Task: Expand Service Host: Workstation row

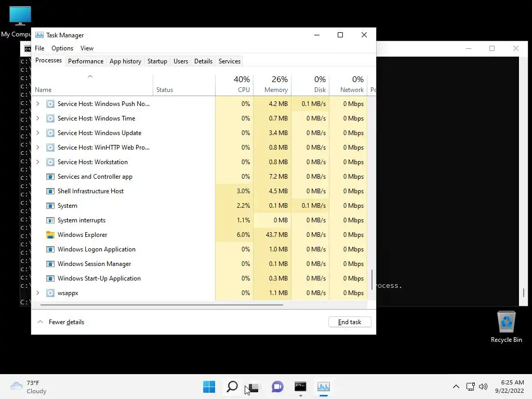Action: click(37, 162)
